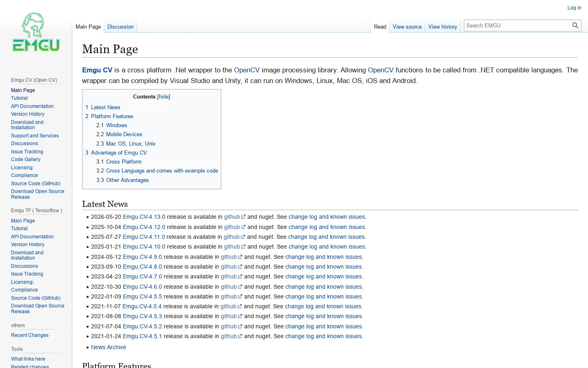Screen dimensions: 588x368
Task: Open github link for Emgu.CV-4.5.1 release
Action: coord(231,337)
